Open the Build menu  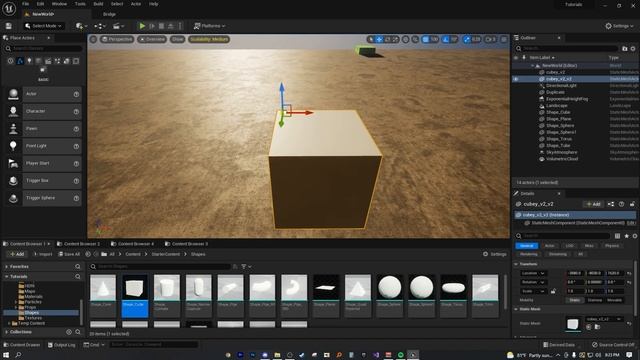(x=98, y=4)
